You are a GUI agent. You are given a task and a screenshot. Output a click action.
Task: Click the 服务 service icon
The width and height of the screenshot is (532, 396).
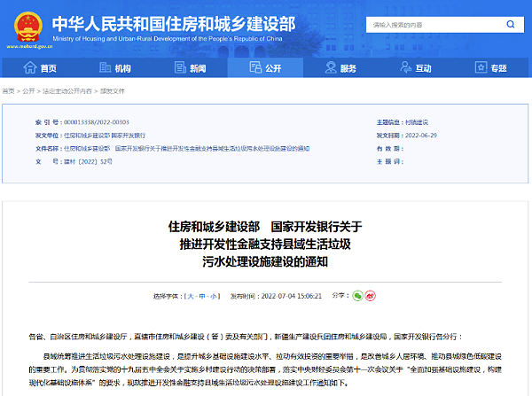pos(328,68)
